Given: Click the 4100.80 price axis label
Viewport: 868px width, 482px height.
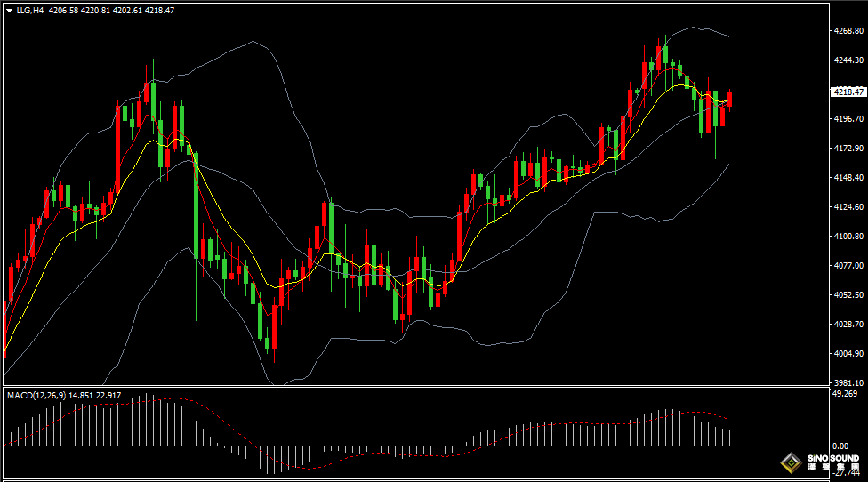Looking at the screenshot, I should [x=848, y=237].
